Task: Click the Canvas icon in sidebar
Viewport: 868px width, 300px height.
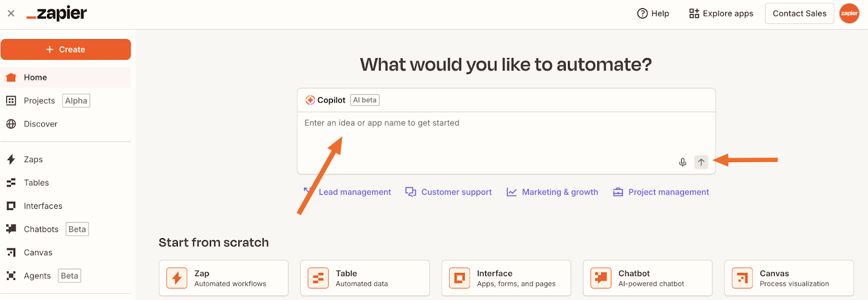Action: [11, 253]
